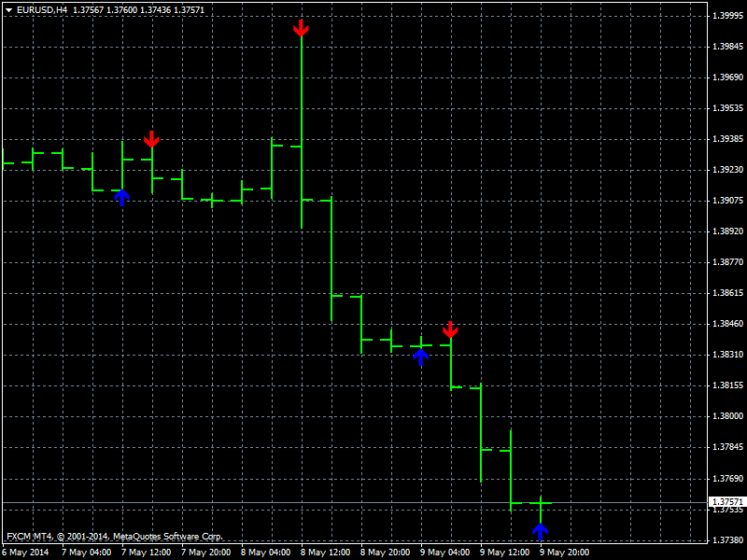The height and width of the screenshot is (560, 747).
Task: Click the 1.39230 price axis label
Action: point(727,170)
